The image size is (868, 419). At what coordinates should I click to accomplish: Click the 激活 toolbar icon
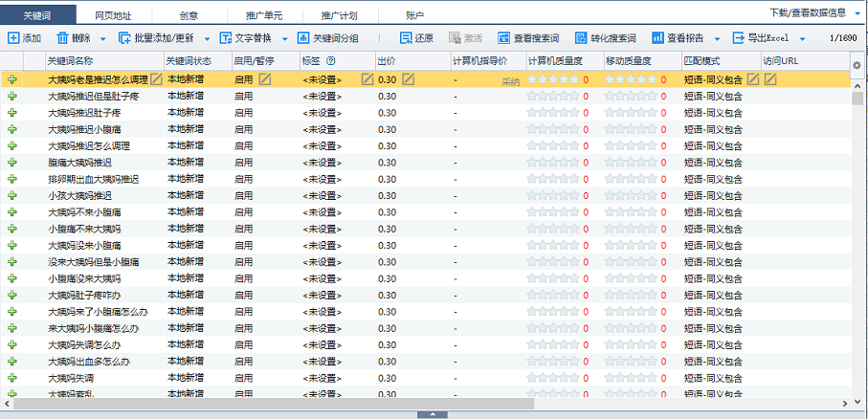[455, 38]
